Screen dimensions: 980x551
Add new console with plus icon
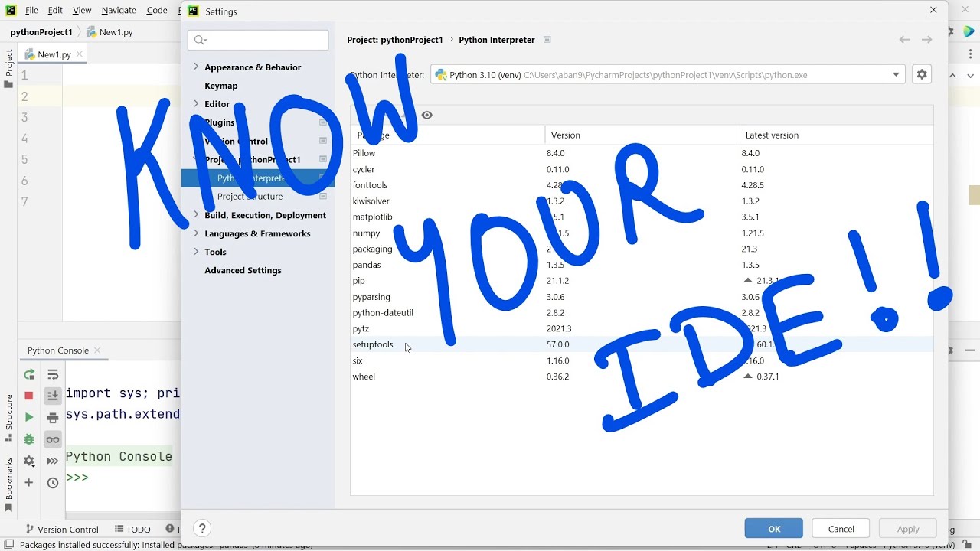pos(29,482)
